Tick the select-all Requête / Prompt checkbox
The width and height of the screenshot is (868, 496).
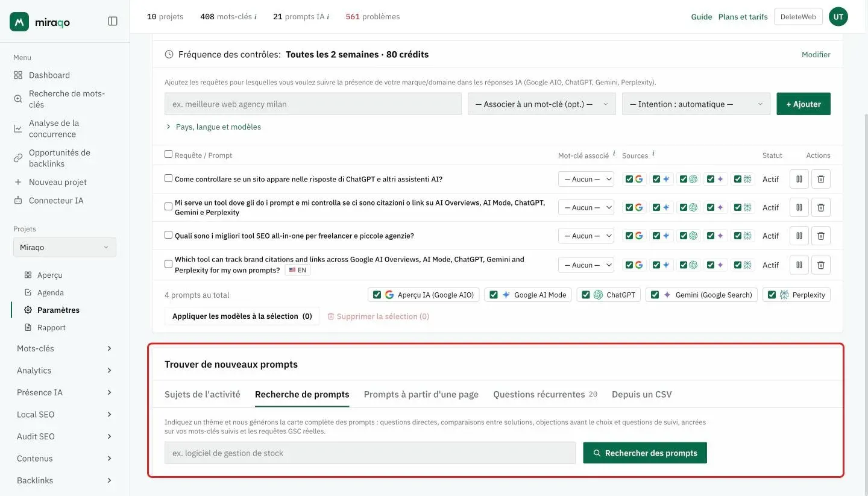coord(169,154)
